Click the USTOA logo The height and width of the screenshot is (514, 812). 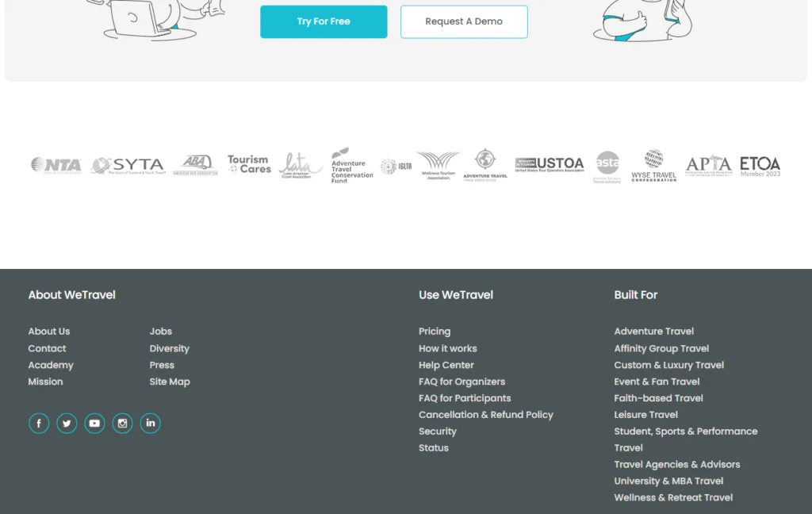pyautogui.click(x=550, y=164)
